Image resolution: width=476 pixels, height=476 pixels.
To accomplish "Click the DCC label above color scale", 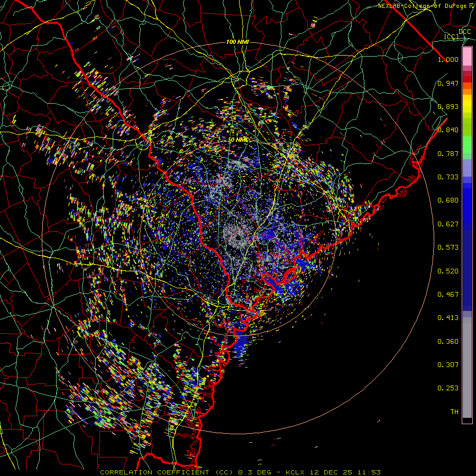I will [x=465, y=32].
